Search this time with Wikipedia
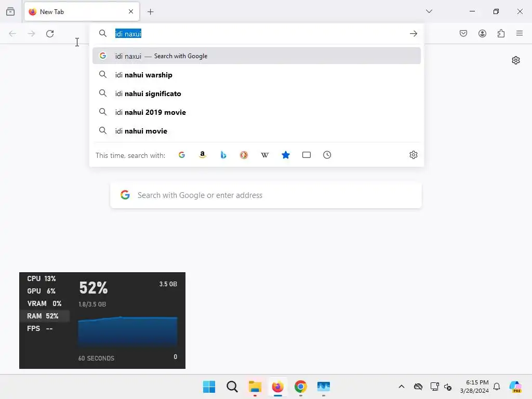Viewport: 532px width, 399px height. 264,155
